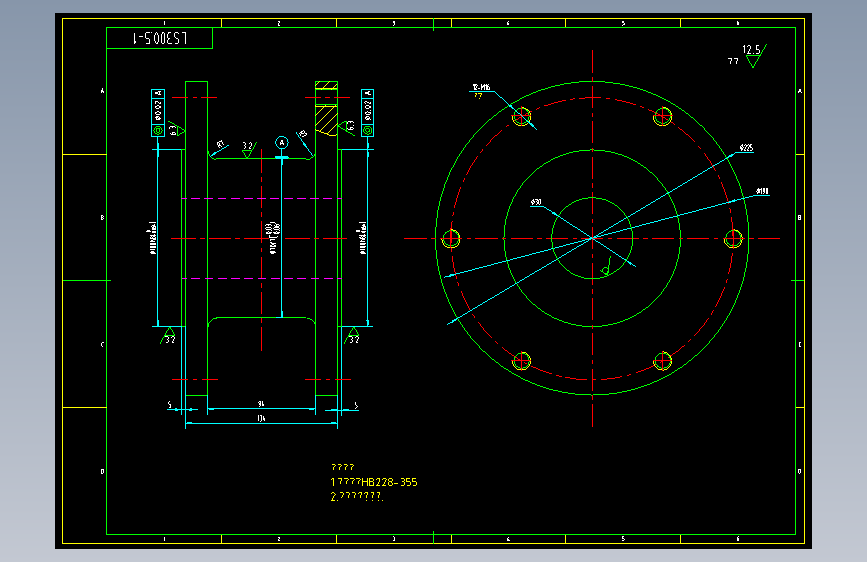Click the ???? heading above the notes
Image resolution: width=867 pixels, height=562 pixels.
343,467
